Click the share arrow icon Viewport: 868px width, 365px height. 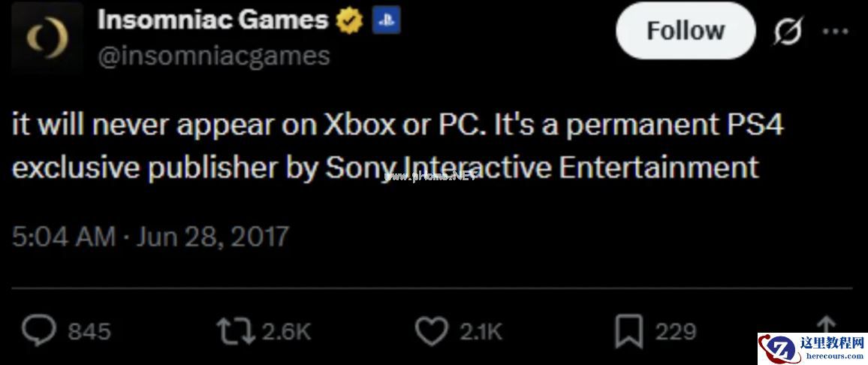(x=825, y=326)
